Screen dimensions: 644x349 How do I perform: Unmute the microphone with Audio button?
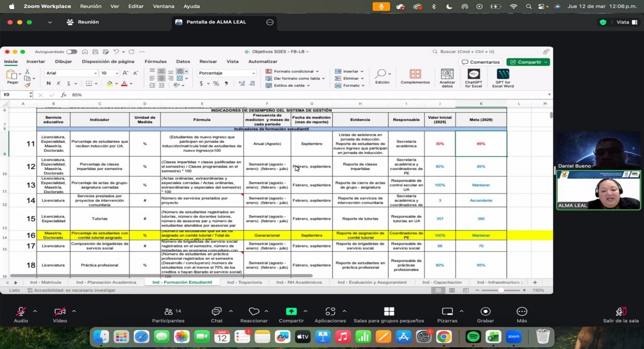[x=21, y=312]
